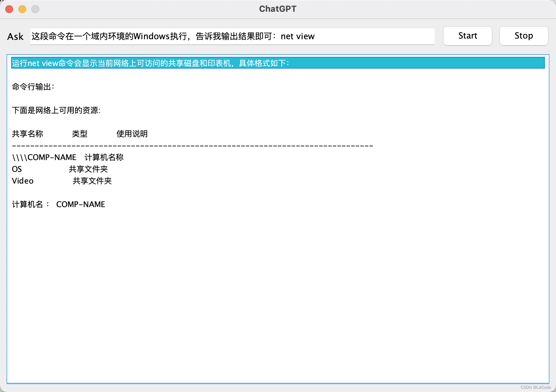
Task: Click the 类型 column header text
Action: click(x=80, y=134)
